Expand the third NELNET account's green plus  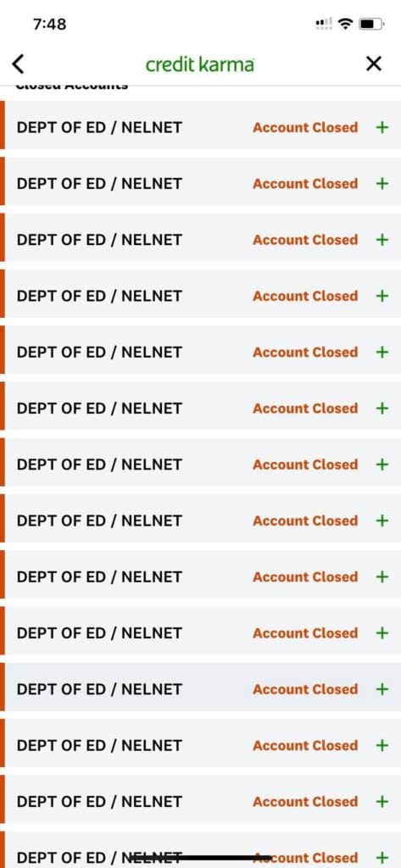click(382, 240)
